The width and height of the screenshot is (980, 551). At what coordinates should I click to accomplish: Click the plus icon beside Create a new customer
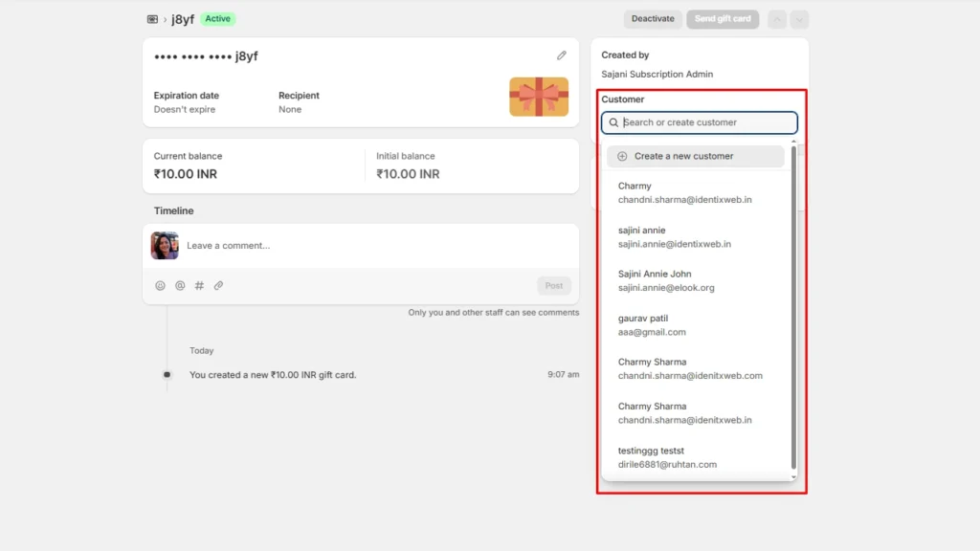coord(622,155)
